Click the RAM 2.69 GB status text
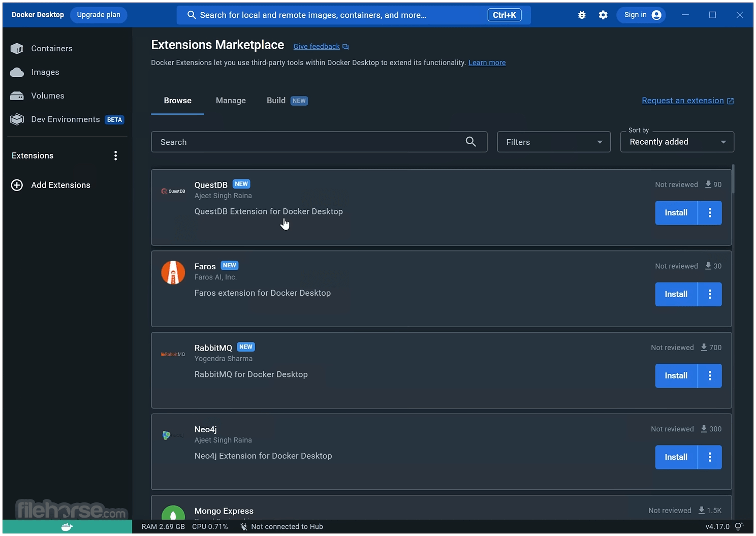The height and width of the screenshot is (536, 756). tap(163, 527)
